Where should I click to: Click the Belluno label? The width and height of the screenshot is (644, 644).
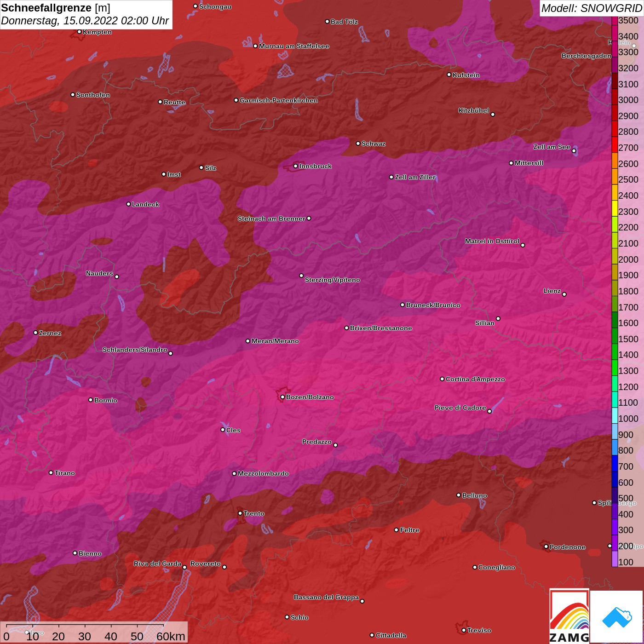tap(474, 495)
